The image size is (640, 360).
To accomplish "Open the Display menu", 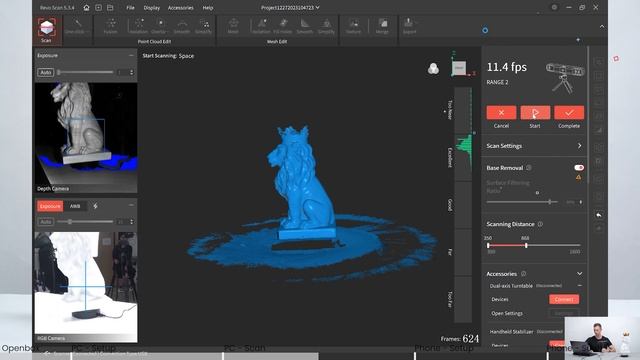I will [x=152, y=8].
